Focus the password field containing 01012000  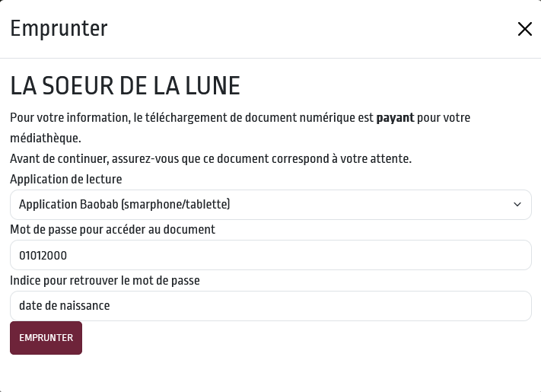pos(270,255)
